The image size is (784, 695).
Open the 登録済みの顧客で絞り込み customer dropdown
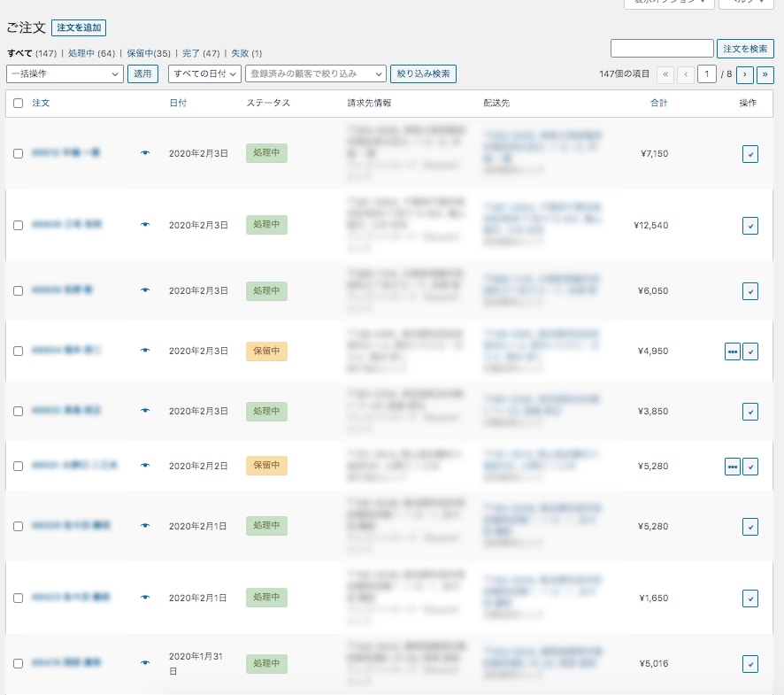tap(316, 74)
